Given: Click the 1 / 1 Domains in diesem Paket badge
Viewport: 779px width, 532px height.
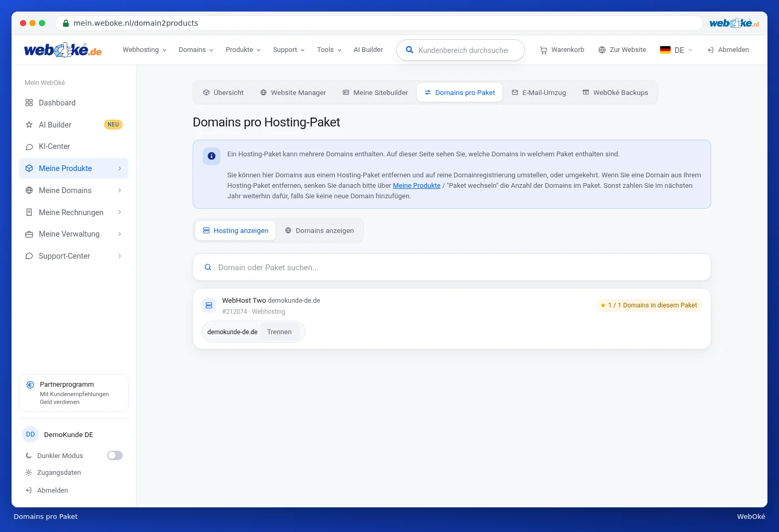Looking at the screenshot, I should coord(649,305).
